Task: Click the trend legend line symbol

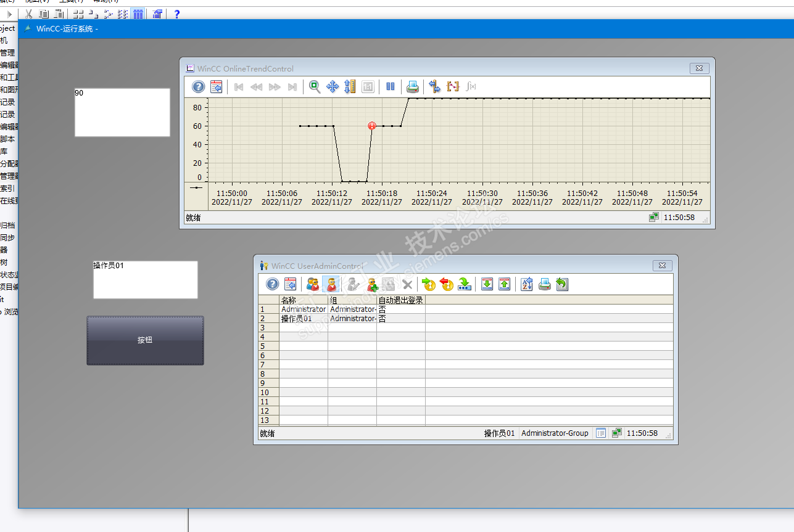Action: coord(197,187)
